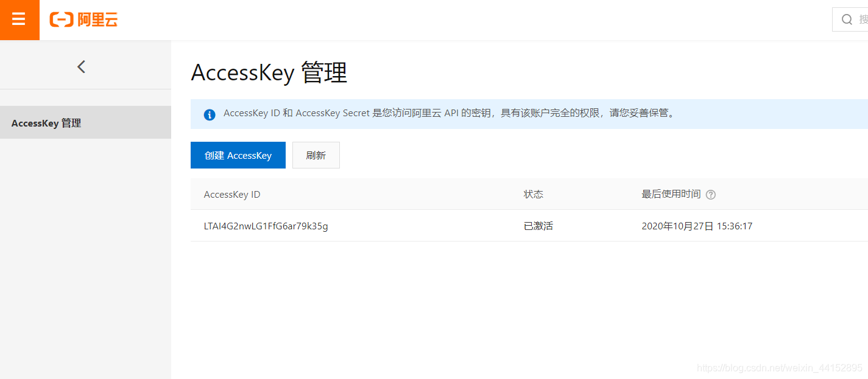Click the 已激活 status cell

click(x=538, y=226)
